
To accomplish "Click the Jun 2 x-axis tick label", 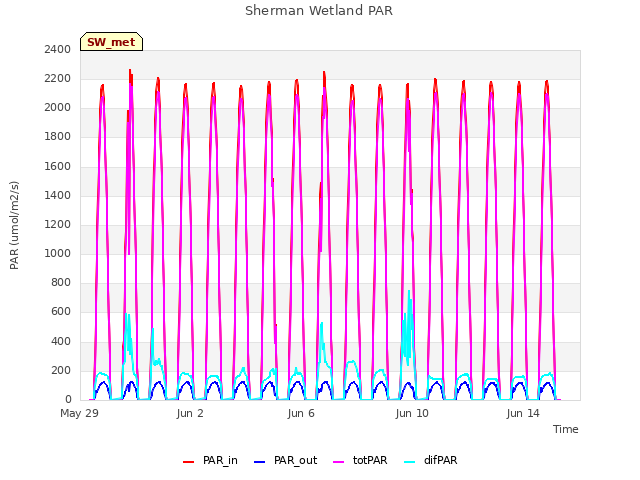I will [190, 413].
